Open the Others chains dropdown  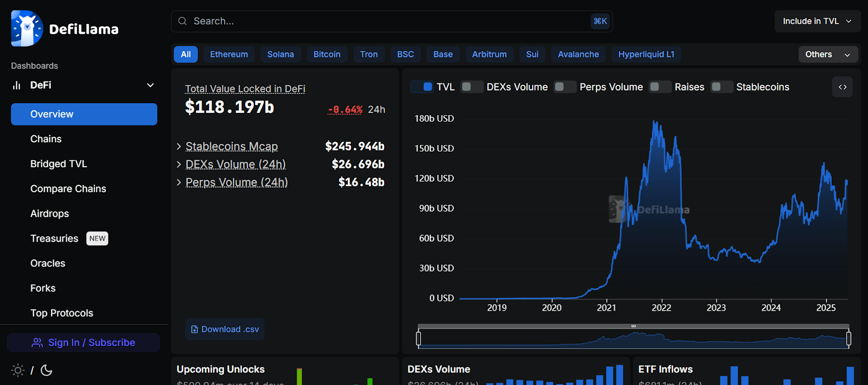(828, 54)
